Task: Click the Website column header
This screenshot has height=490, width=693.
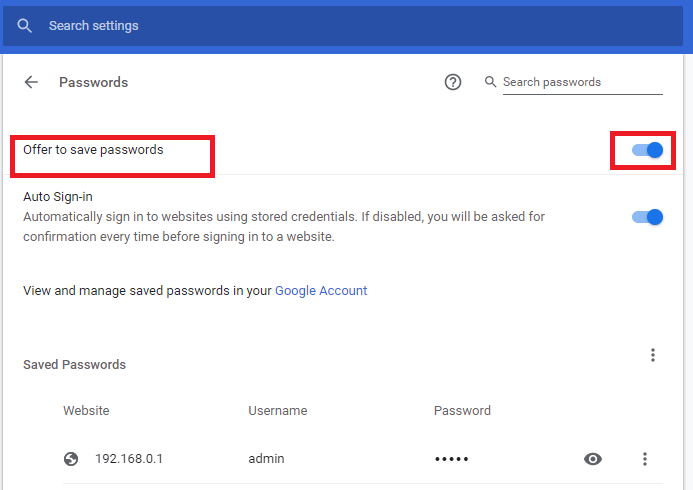Action: point(86,411)
